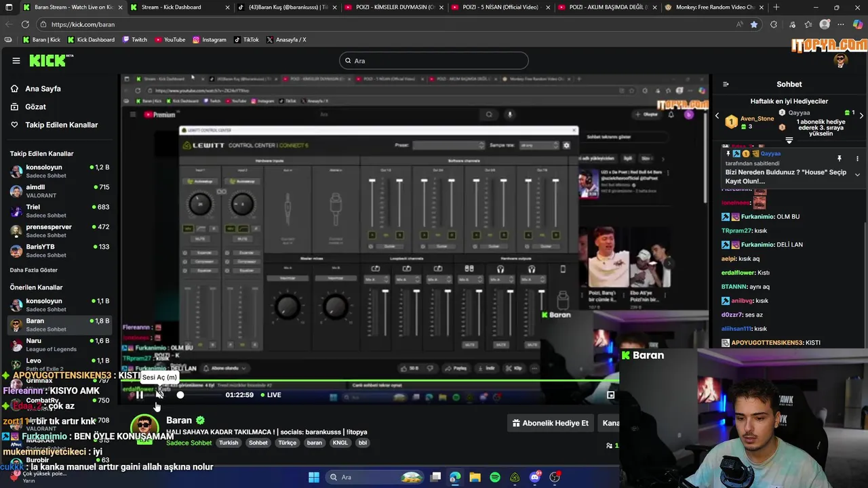
Task: Open Sadece Sohbet category link
Action: pyautogui.click(x=189, y=443)
